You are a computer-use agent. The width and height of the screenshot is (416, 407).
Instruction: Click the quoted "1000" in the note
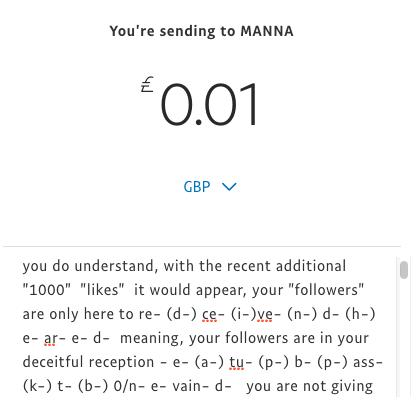pos(47,290)
